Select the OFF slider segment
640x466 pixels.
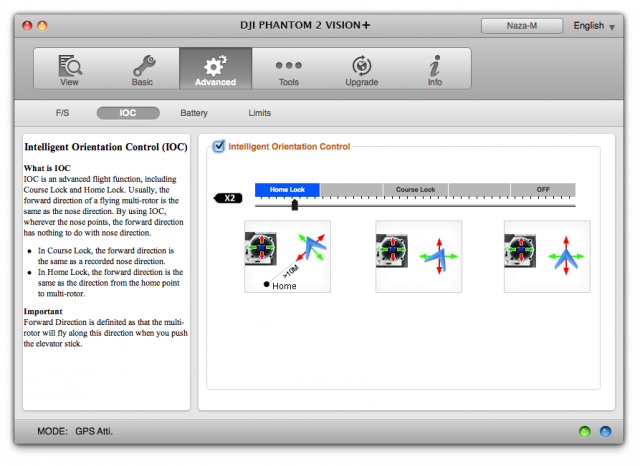pos(543,190)
